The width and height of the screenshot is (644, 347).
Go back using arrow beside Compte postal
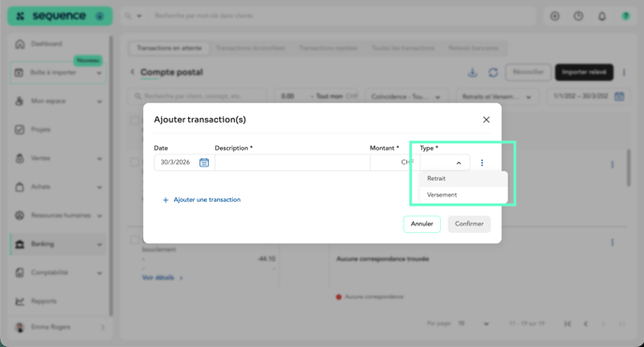(x=132, y=72)
